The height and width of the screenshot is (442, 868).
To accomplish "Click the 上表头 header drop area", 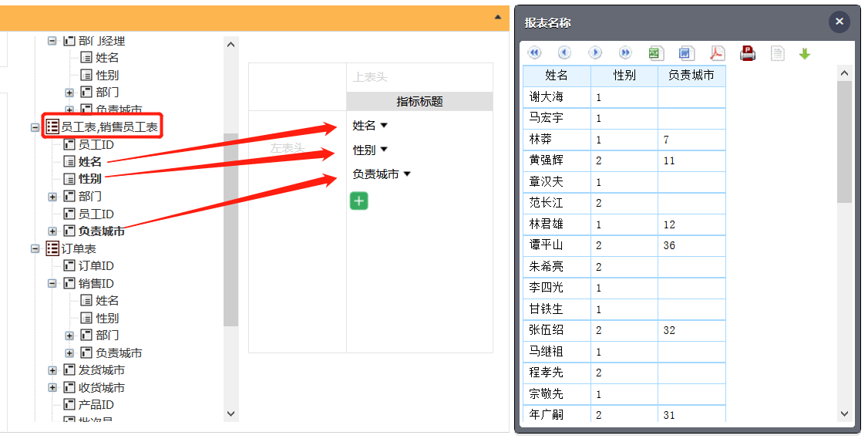I will 419,78.
